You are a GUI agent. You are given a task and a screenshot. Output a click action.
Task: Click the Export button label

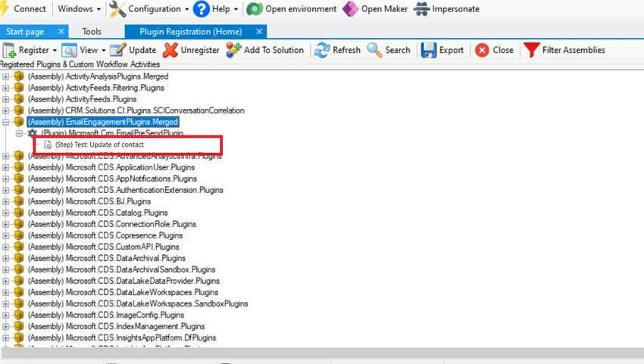[x=452, y=50]
